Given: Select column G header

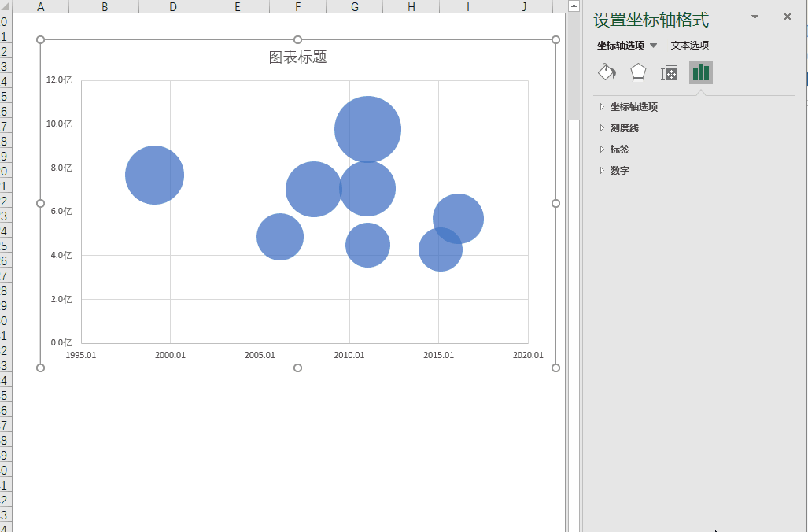Looking at the screenshot, I should point(355,6).
